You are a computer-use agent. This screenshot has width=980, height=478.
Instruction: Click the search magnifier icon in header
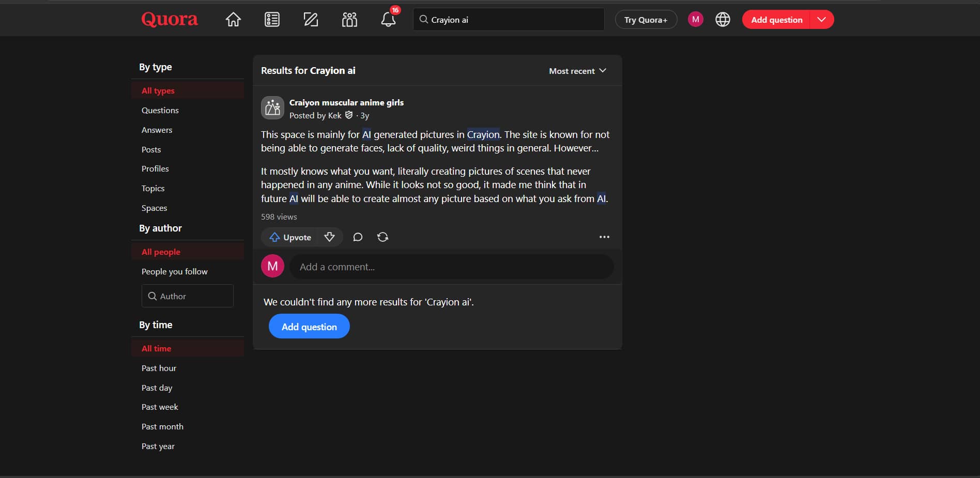click(x=423, y=20)
